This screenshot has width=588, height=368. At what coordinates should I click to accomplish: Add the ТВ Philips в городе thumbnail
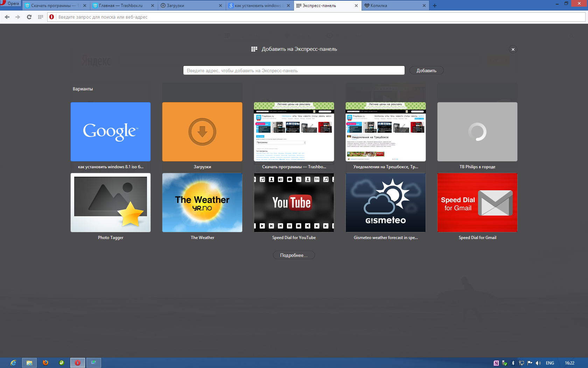[x=477, y=132]
